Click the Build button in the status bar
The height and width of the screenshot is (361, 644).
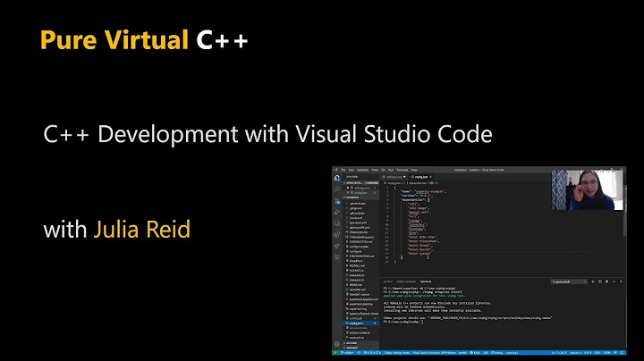click(474, 353)
